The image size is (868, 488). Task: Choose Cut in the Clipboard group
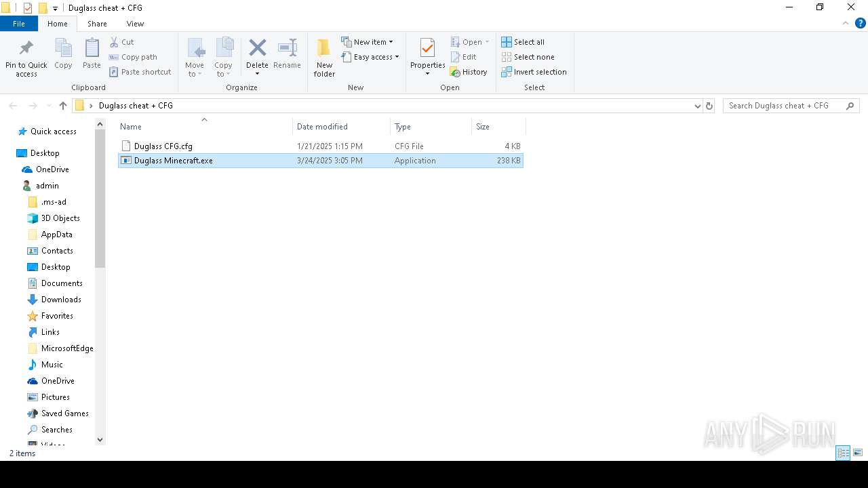click(x=122, y=42)
